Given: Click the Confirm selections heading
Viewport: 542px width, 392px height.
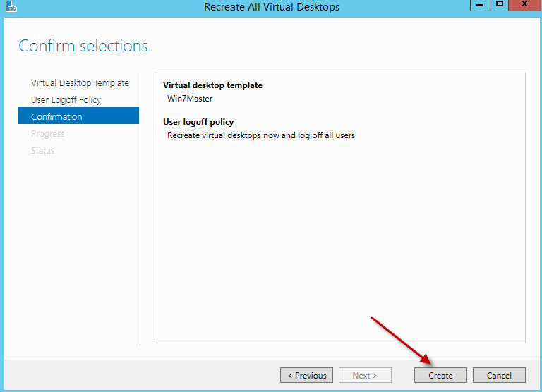Looking at the screenshot, I should click(83, 47).
